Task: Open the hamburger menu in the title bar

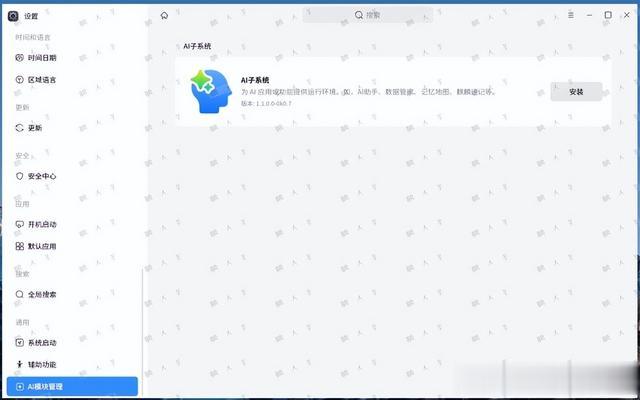Action: click(x=571, y=15)
